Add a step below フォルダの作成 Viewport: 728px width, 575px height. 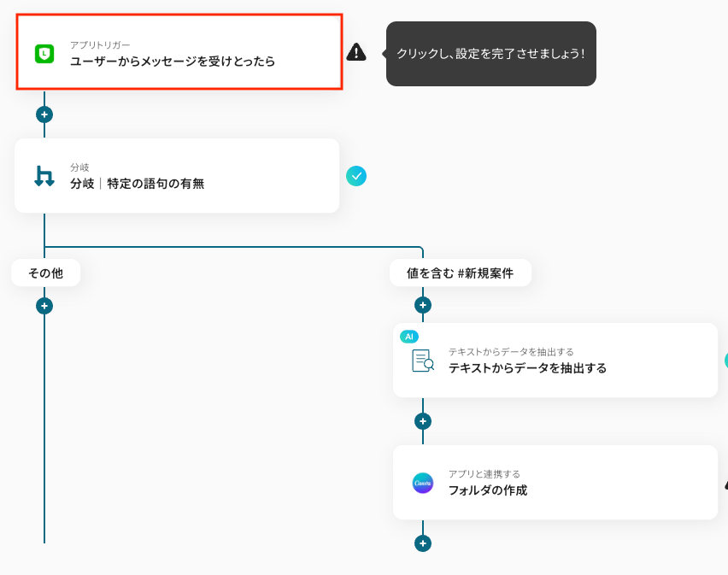coord(422,543)
